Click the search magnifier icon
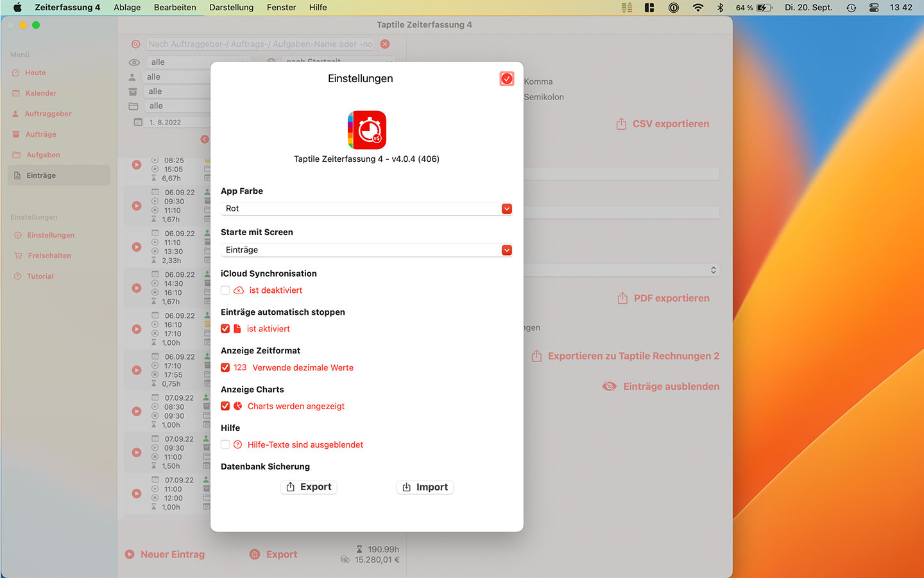This screenshot has width=924, height=578. (x=135, y=44)
